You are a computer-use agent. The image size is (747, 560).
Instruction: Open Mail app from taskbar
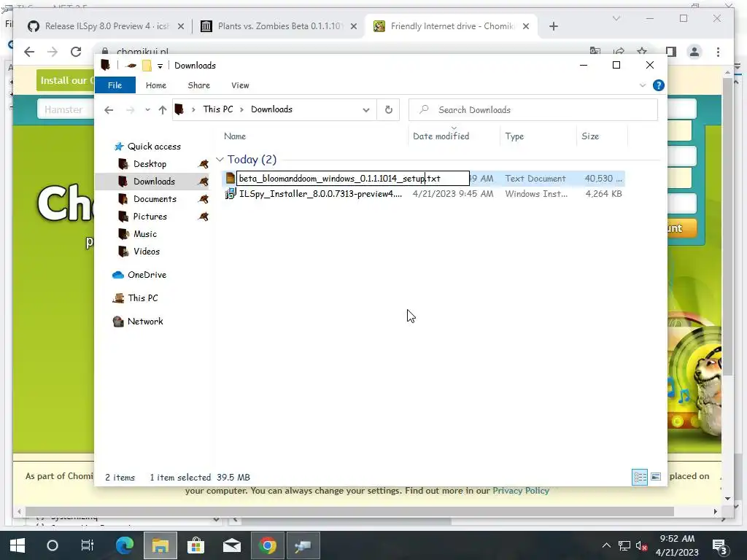click(231, 545)
